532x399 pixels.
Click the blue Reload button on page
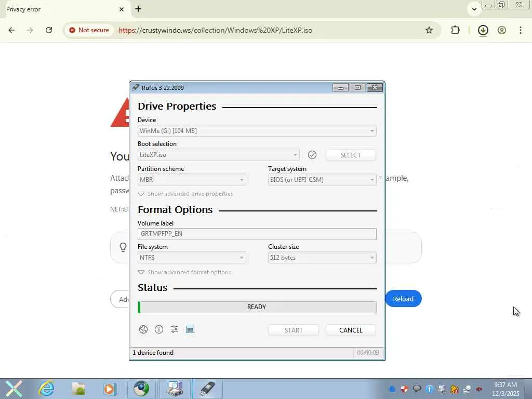point(403,299)
